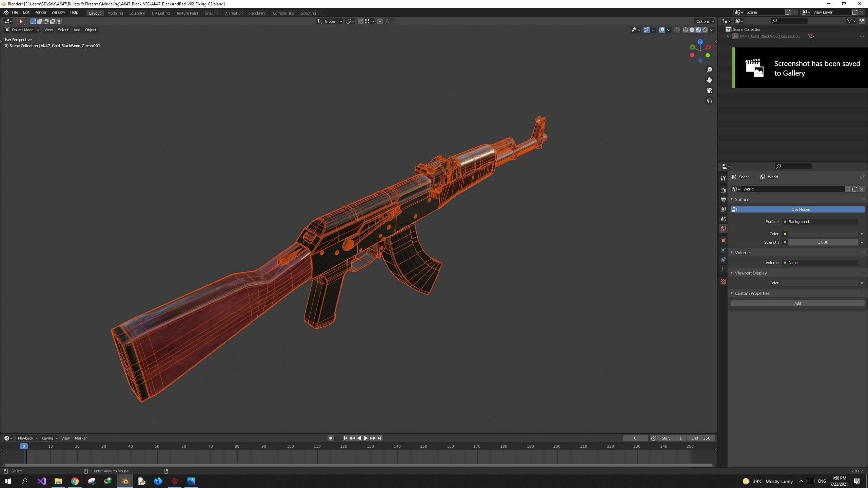Select wireframe viewport shading mode
The height and width of the screenshot is (488, 868).
(685, 30)
